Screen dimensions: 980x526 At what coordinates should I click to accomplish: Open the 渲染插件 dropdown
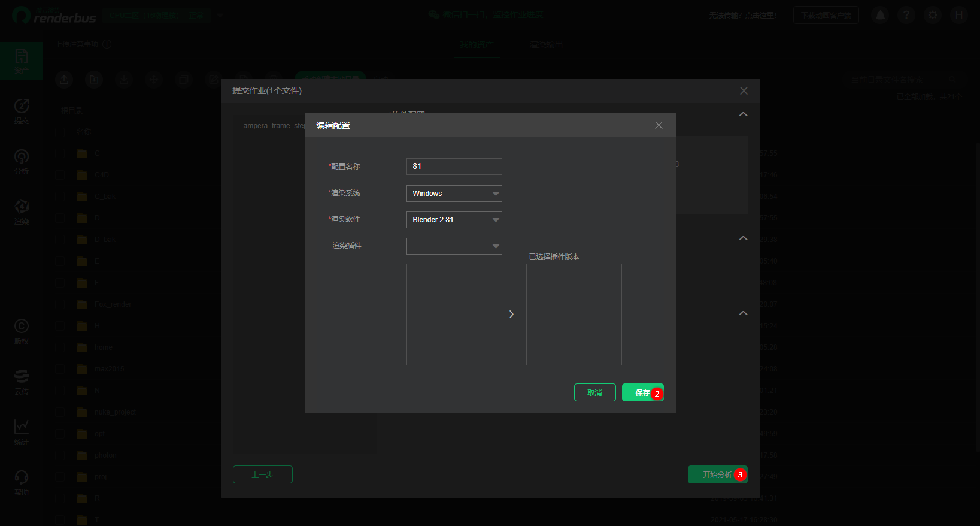coord(454,246)
